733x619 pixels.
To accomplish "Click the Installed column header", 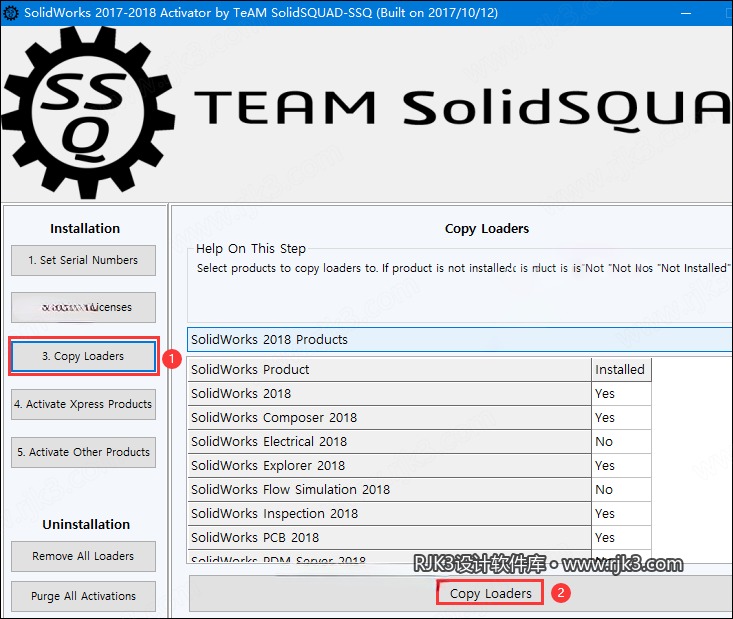I will click(x=621, y=370).
